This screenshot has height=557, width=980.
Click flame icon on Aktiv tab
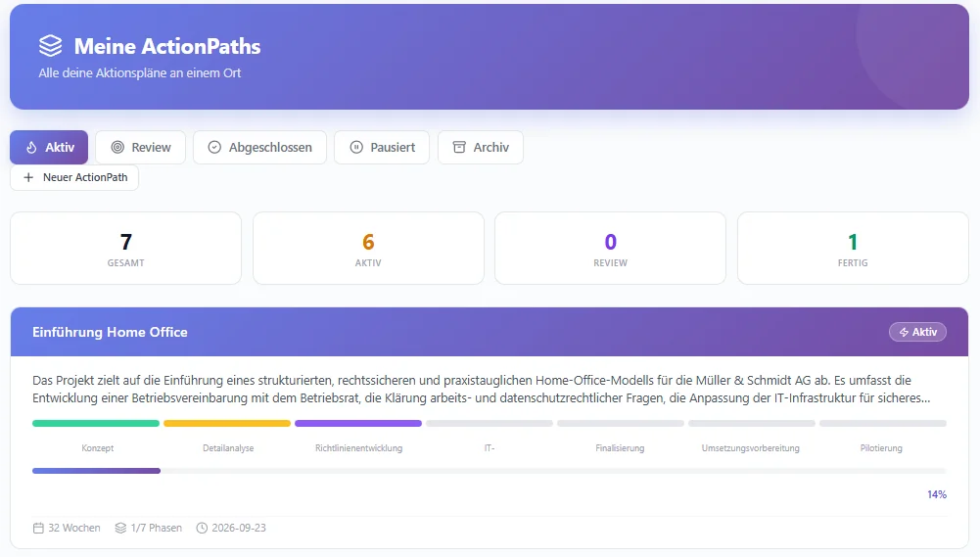click(31, 148)
